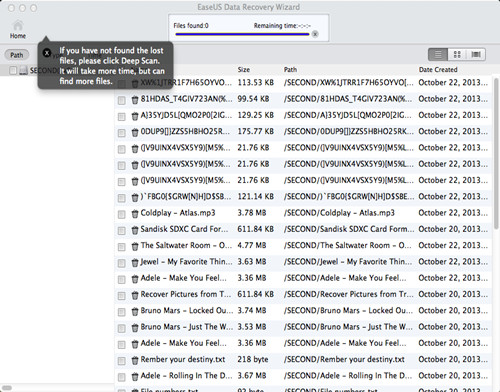This screenshot has height=392, width=500.
Task: Check the A]35YJD5L[QMO2P0 file checkbox
Action: click(x=122, y=116)
